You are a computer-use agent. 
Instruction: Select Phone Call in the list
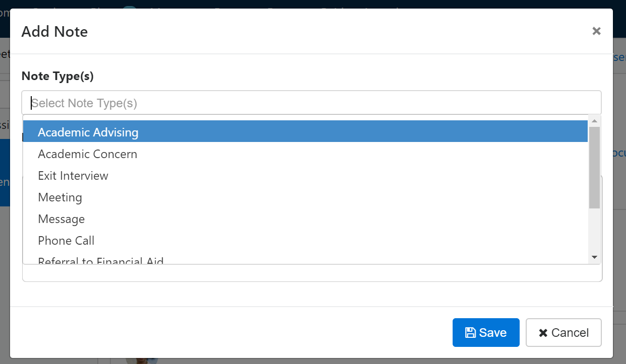tap(305, 240)
